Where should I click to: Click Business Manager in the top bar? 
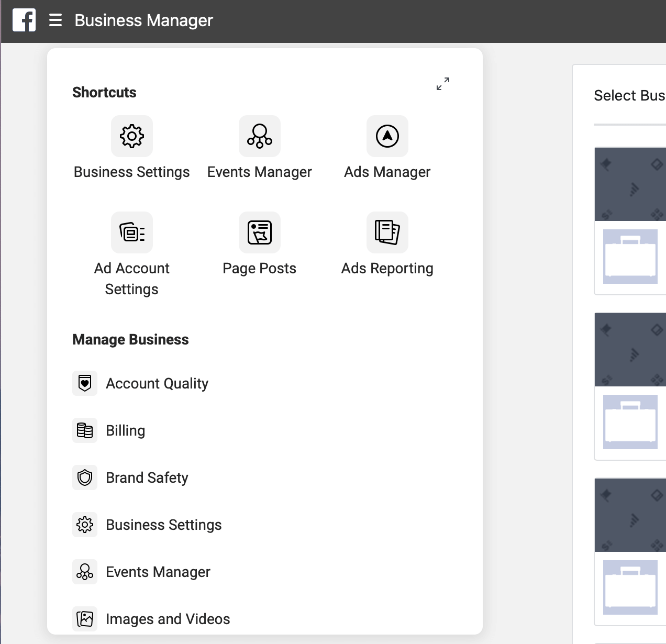[x=143, y=20]
